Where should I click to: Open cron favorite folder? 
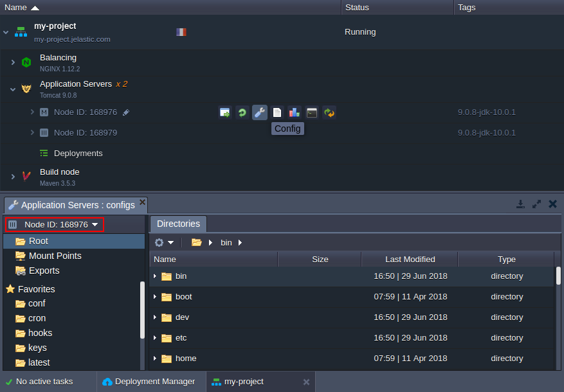(x=31, y=318)
